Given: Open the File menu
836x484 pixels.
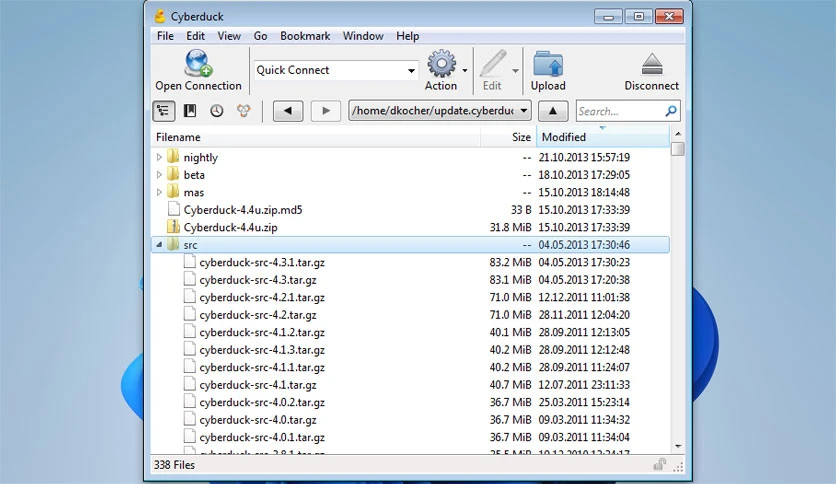Looking at the screenshot, I should pyautogui.click(x=165, y=36).
